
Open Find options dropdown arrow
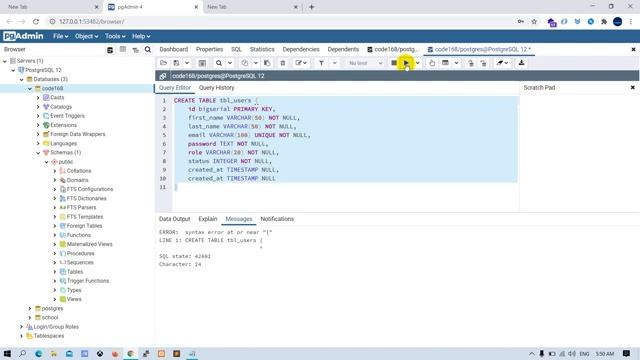pyautogui.click(x=230, y=63)
